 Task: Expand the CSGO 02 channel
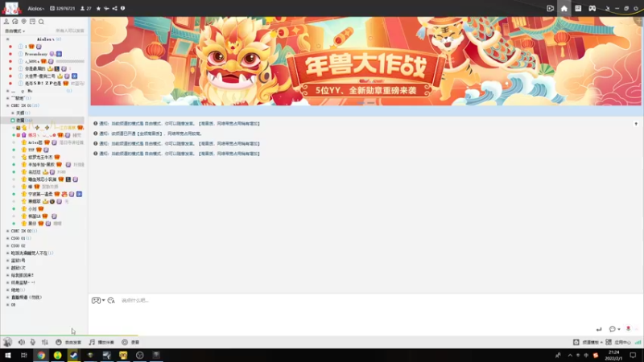tap(7, 246)
